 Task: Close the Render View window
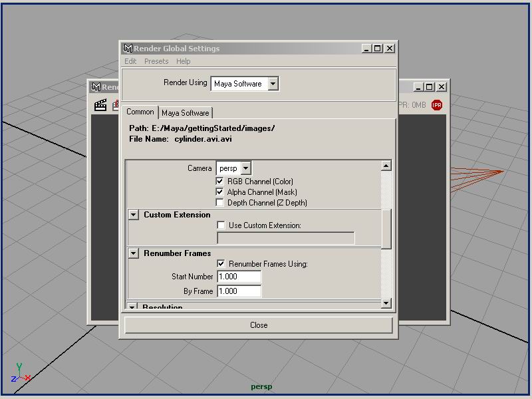tap(442, 87)
